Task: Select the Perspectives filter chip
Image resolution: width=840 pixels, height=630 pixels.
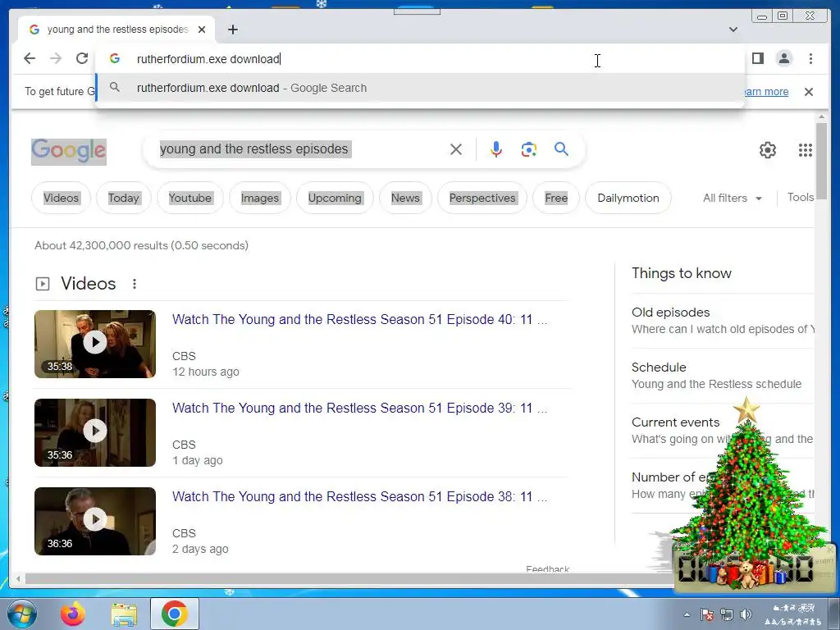Action: pos(482,198)
